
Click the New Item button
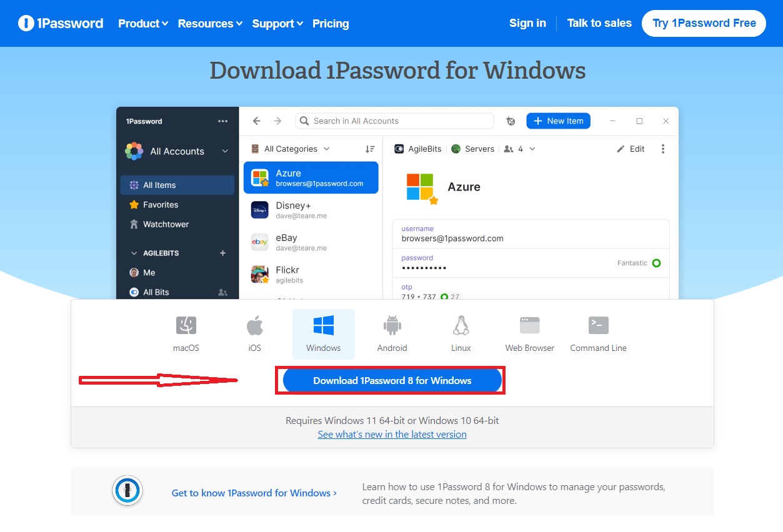click(558, 121)
